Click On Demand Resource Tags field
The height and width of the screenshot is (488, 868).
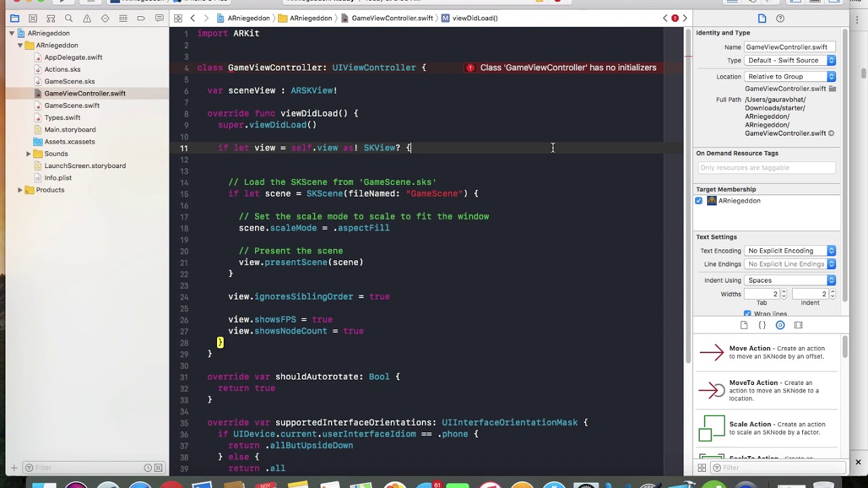pos(766,167)
